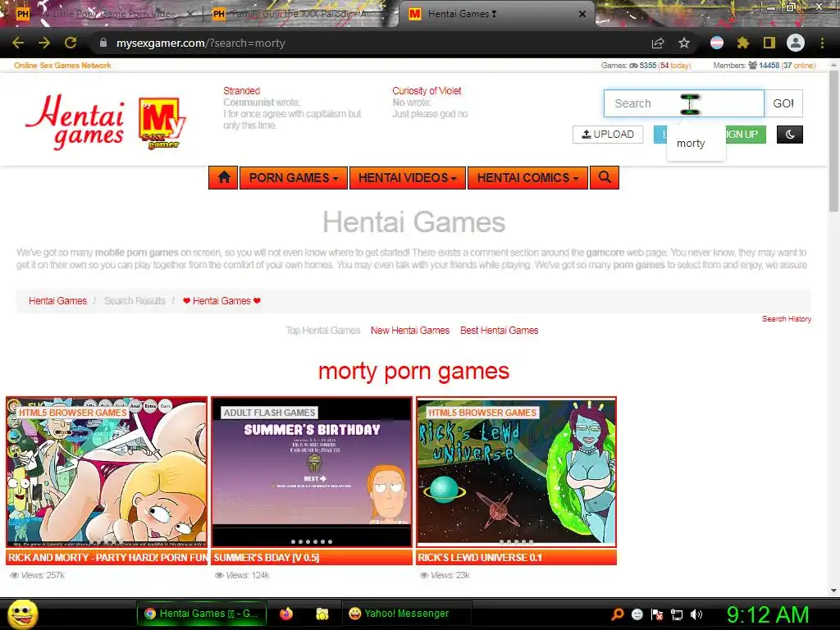Click the page vertical scrollbar thumb
Screen dimensions: 840x630
pyautogui.click(x=833, y=140)
